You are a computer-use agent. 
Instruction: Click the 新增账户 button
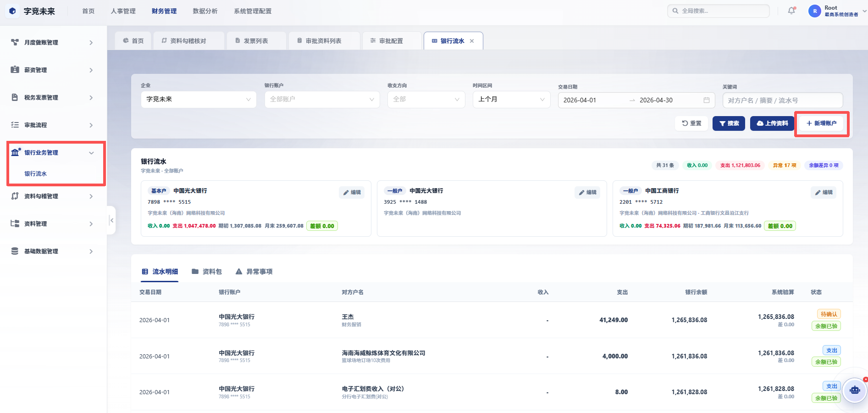(822, 123)
